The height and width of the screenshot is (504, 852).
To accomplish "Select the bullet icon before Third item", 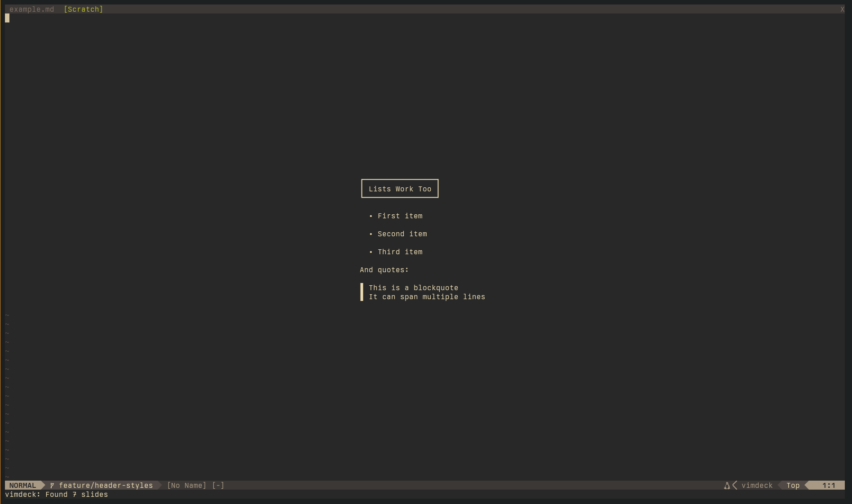I will click(x=370, y=252).
